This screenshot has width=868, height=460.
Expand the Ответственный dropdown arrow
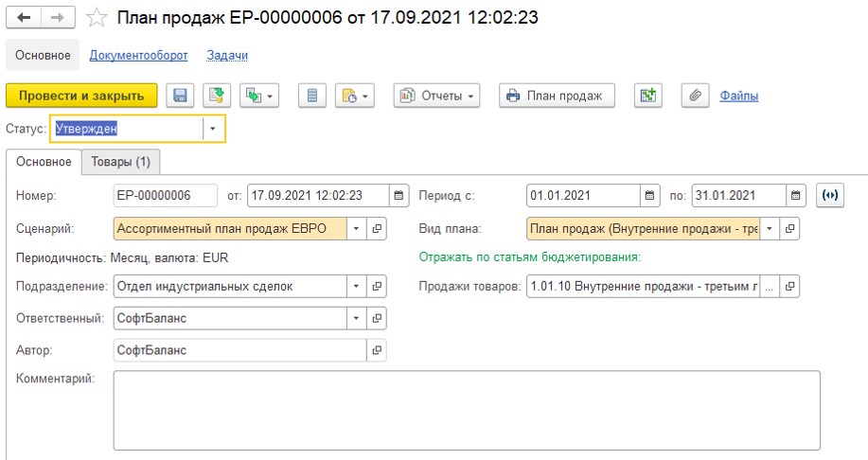[x=357, y=318]
